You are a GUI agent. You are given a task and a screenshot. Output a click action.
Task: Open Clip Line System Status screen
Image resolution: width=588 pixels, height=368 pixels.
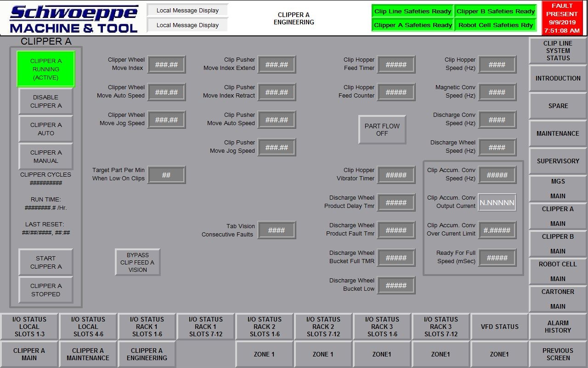pos(558,51)
